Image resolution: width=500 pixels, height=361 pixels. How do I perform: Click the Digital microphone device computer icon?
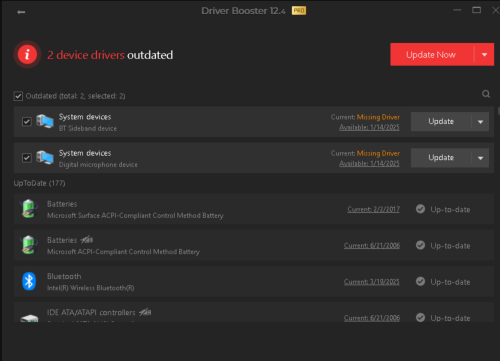click(45, 157)
